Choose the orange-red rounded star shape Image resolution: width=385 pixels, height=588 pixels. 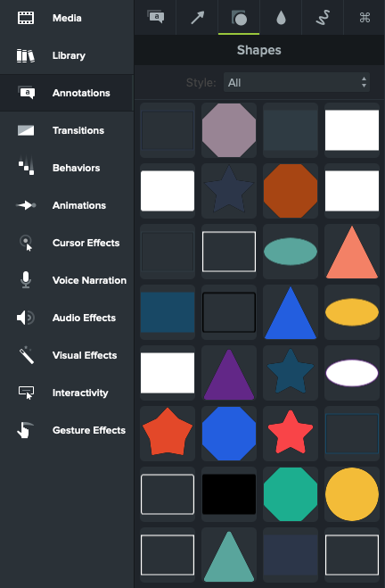tap(168, 434)
